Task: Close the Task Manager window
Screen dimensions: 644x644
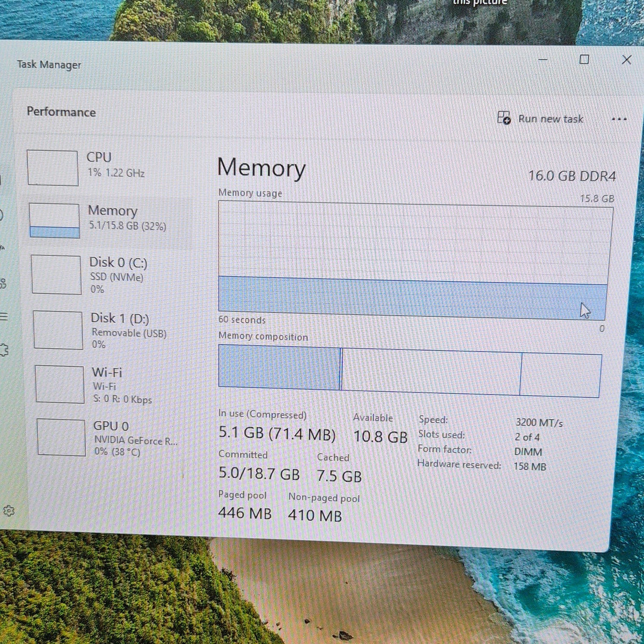Action: (x=626, y=59)
